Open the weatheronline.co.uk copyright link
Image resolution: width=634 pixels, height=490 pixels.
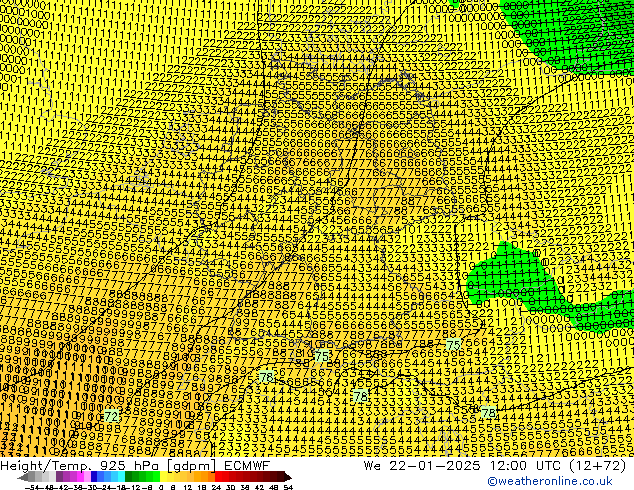click(x=550, y=481)
